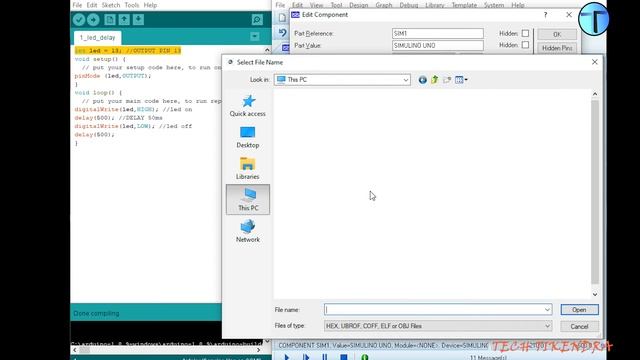Go back to last folder visited
This screenshot has height=360, width=640.
coord(422,80)
